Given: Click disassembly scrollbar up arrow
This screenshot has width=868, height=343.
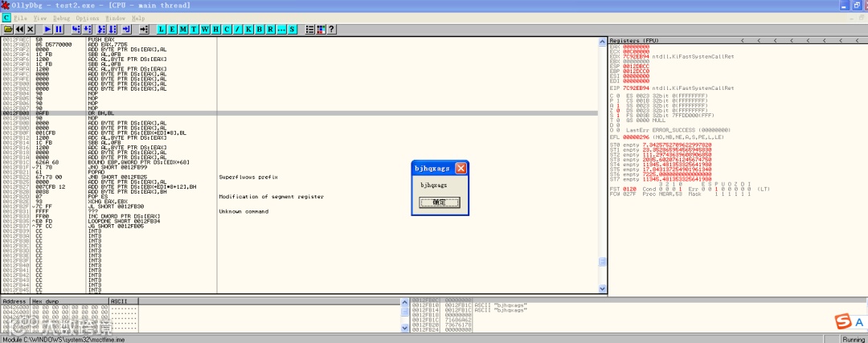Looking at the screenshot, I should pos(603,42).
